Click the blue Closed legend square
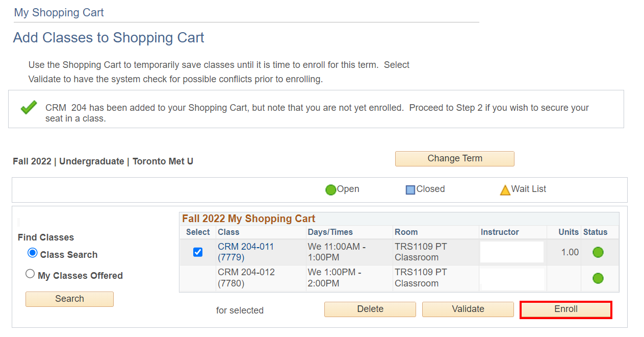The image size is (644, 337). (x=410, y=190)
